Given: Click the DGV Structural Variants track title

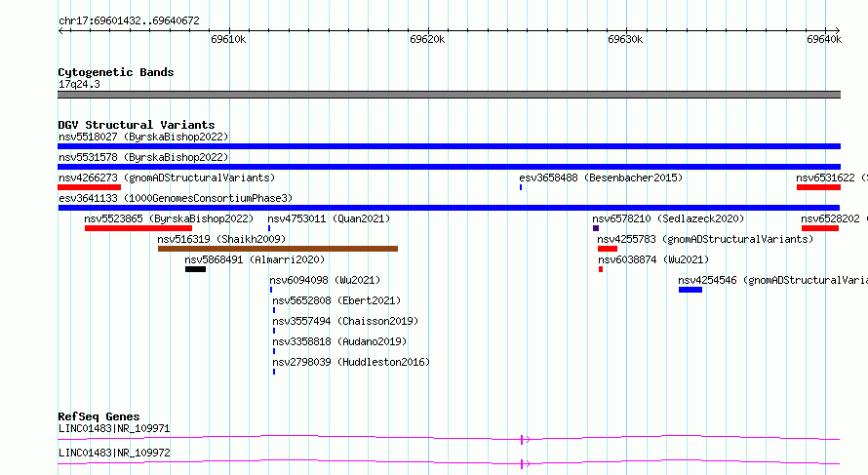Looking at the screenshot, I should click(137, 125).
